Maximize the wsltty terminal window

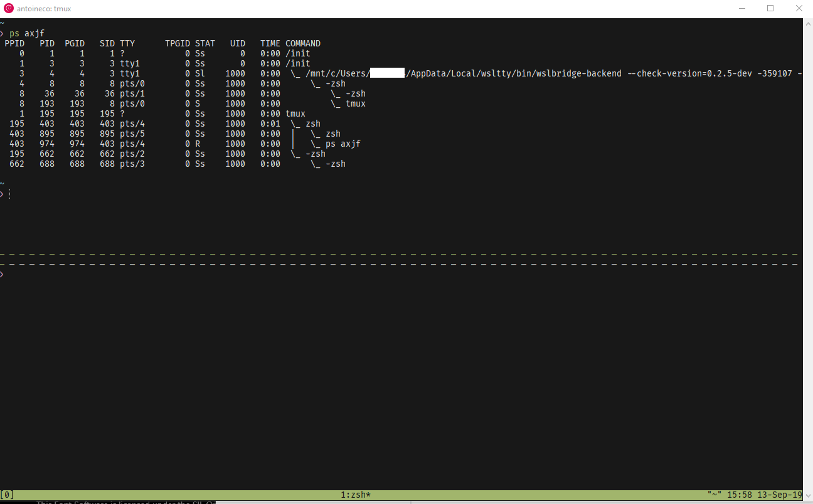pyautogui.click(x=770, y=8)
